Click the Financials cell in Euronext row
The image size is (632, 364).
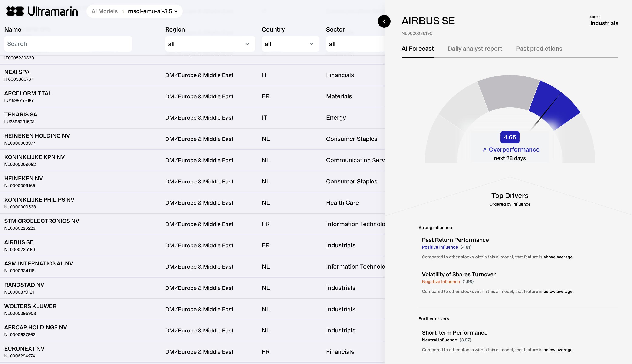[340, 352]
